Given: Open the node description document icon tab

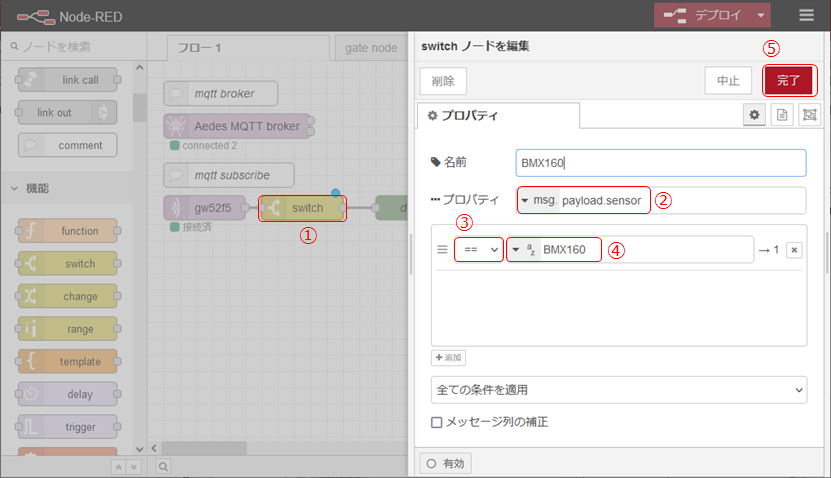Looking at the screenshot, I should coord(782,116).
